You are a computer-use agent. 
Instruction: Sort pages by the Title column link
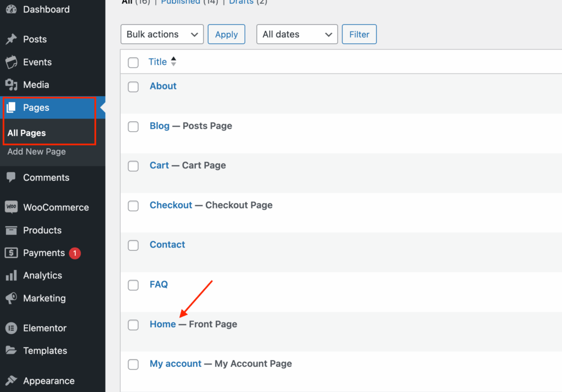click(x=158, y=61)
